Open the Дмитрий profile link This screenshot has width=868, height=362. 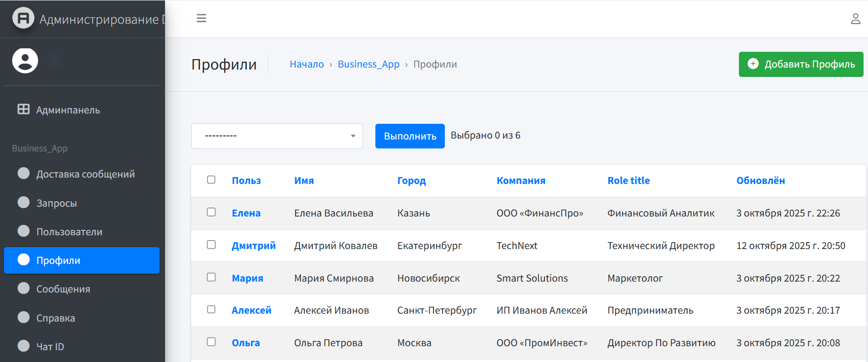[x=254, y=246]
